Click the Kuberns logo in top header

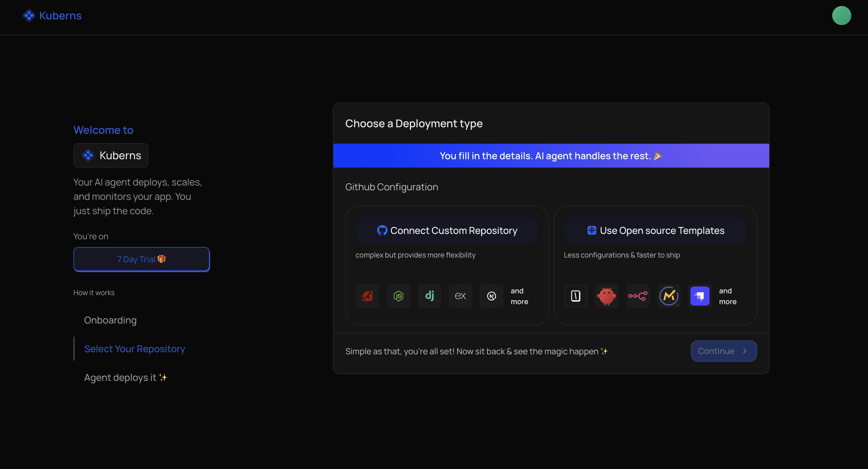[x=52, y=16]
